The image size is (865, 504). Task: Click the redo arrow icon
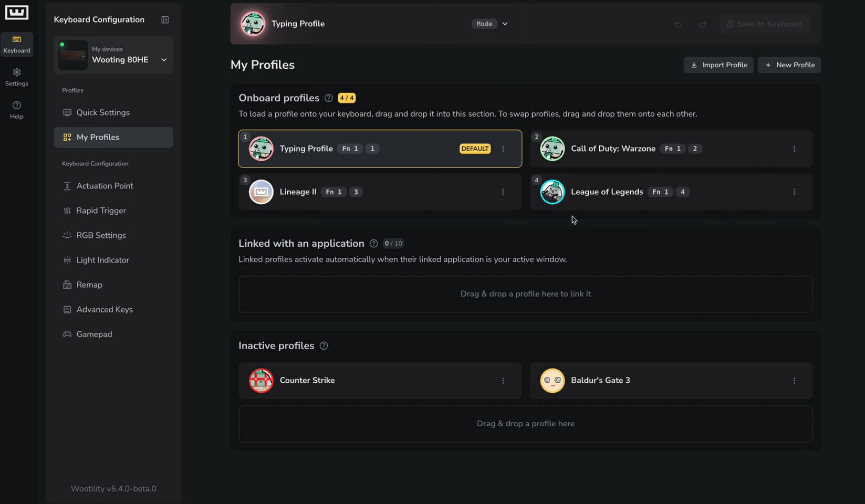click(x=703, y=24)
